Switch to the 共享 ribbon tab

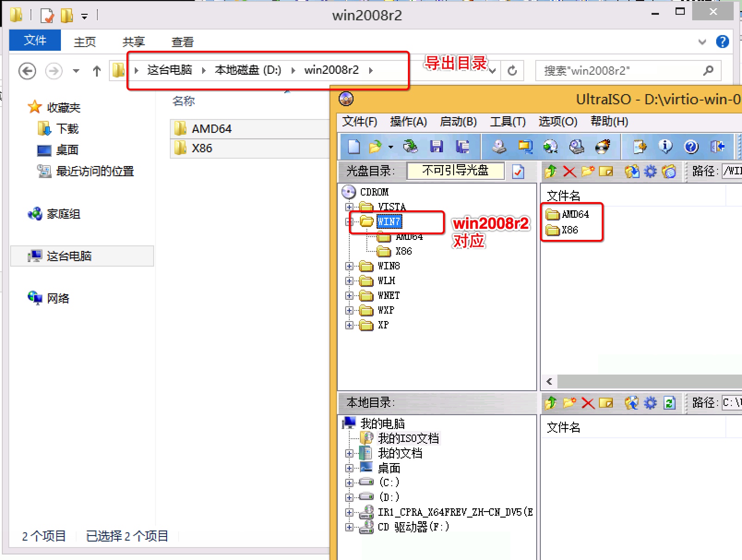click(x=134, y=42)
